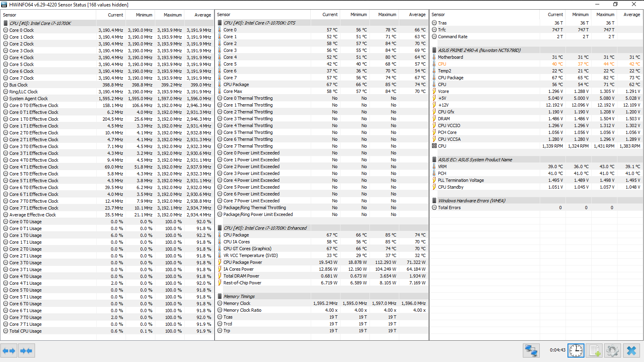Select the IA Cores Power row
Viewport: 644px width, 362px height.
click(x=322, y=269)
